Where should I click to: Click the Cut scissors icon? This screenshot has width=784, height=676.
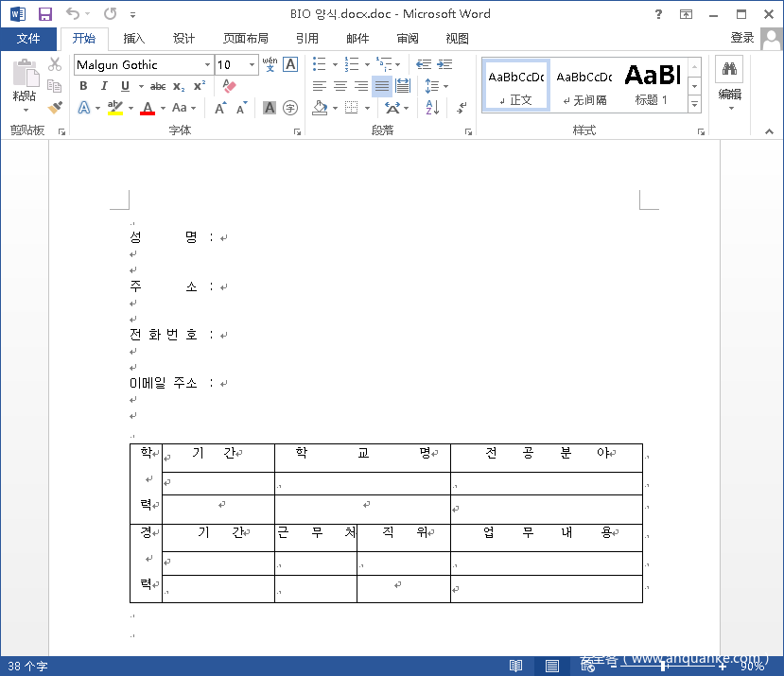[55, 64]
